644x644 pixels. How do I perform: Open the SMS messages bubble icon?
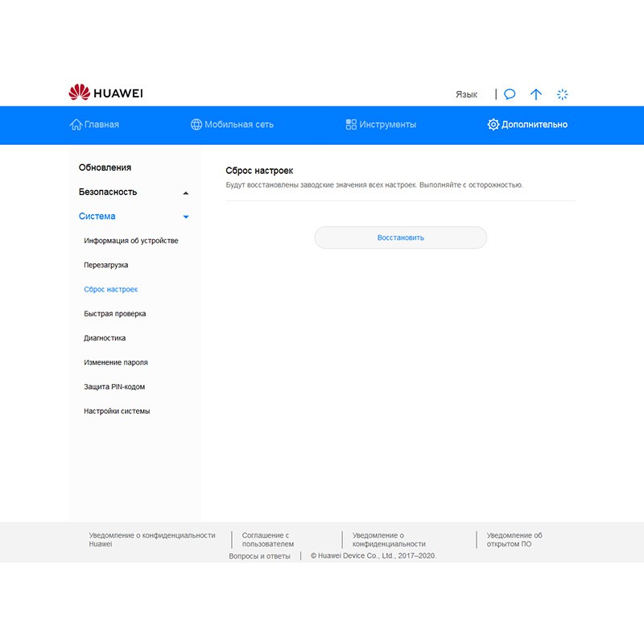pyautogui.click(x=510, y=94)
